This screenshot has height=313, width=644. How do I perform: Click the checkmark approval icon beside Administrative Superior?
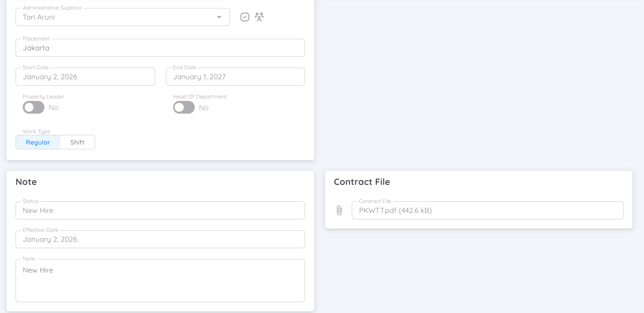[x=245, y=17]
